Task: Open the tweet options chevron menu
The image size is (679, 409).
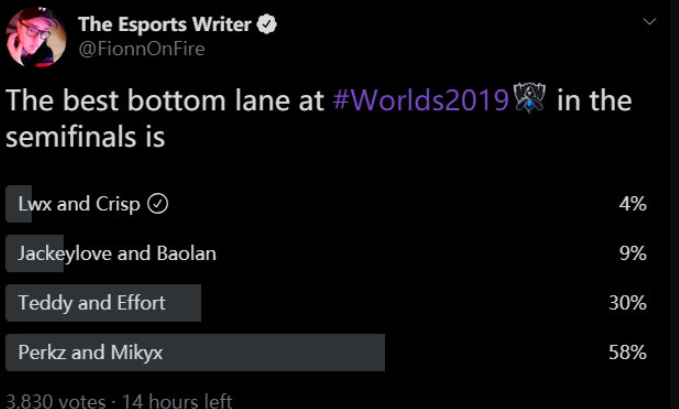Action: pyautogui.click(x=650, y=21)
